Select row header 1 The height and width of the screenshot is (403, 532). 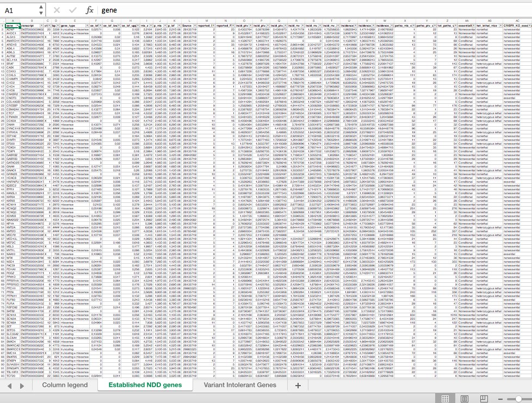(2, 26)
